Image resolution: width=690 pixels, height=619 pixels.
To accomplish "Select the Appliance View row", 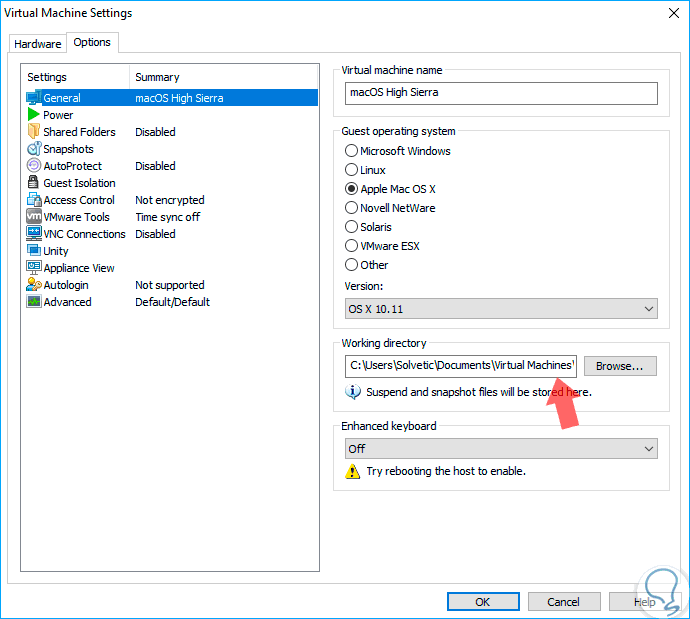I will 172,268.
